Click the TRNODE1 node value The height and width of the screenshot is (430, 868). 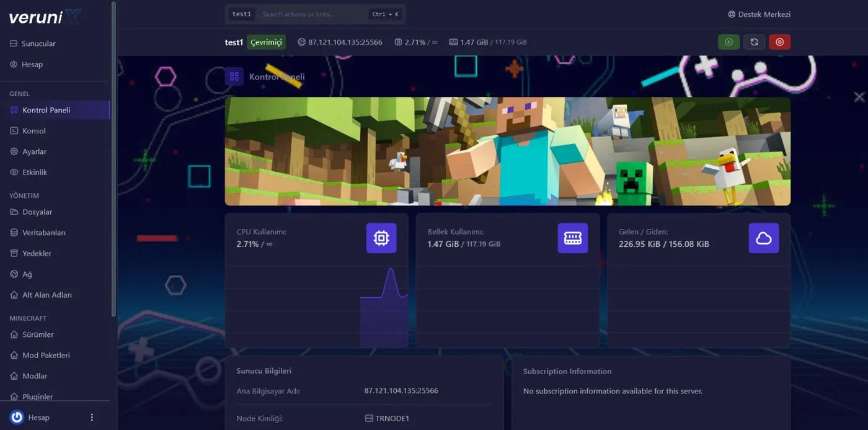click(387, 419)
